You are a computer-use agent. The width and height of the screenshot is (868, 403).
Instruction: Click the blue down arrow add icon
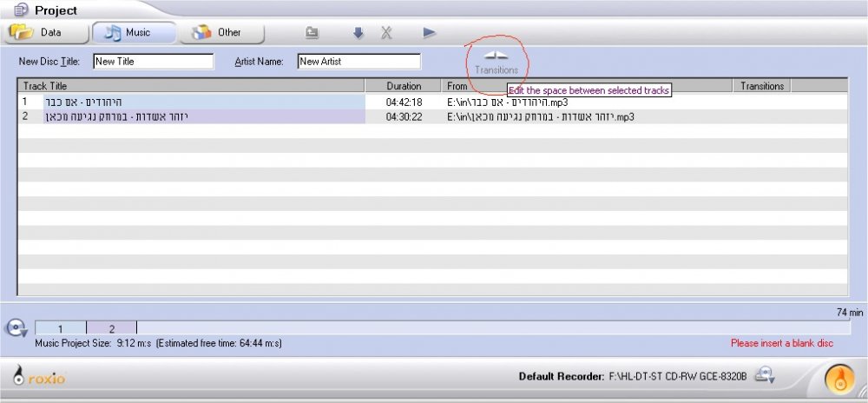(358, 33)
